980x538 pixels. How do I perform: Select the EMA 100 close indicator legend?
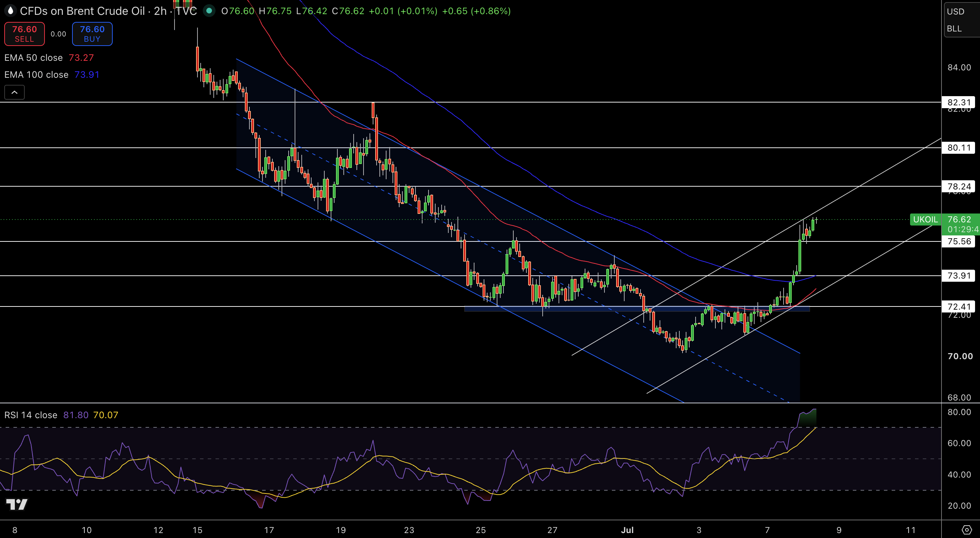[x=36, y=75]
